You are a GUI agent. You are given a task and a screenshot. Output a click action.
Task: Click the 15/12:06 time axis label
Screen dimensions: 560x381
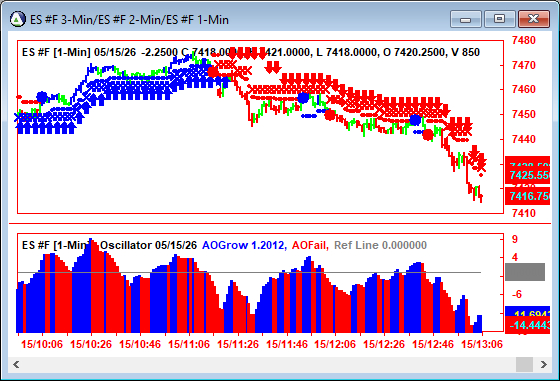click(335, 344)
